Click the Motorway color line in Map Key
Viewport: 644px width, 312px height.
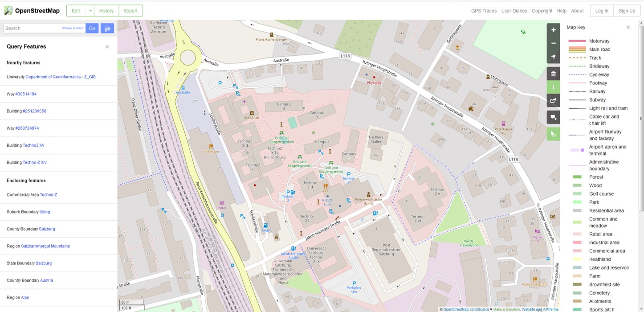coord(577,41)
